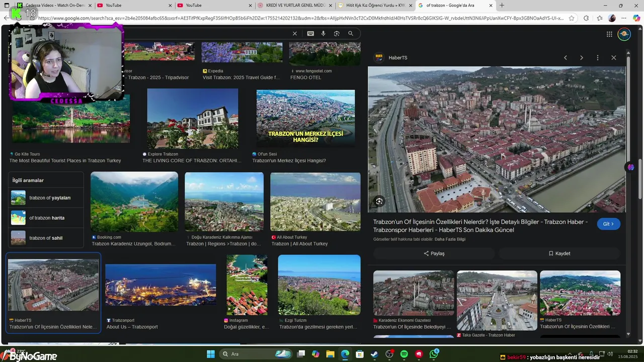Screen dimensions: 644x362
Task: Close the of trabzon Google'da Ara tab
Action: coord(491,6)
